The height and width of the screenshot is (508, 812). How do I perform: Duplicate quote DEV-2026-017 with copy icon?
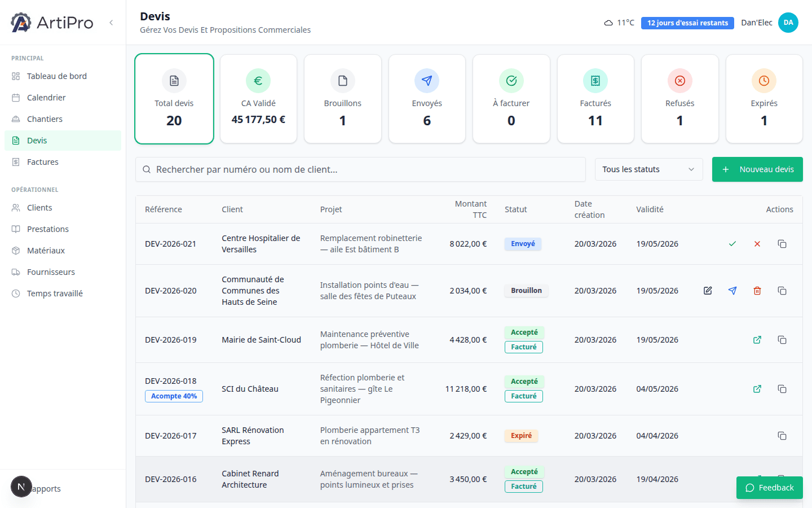pos(782,436)
